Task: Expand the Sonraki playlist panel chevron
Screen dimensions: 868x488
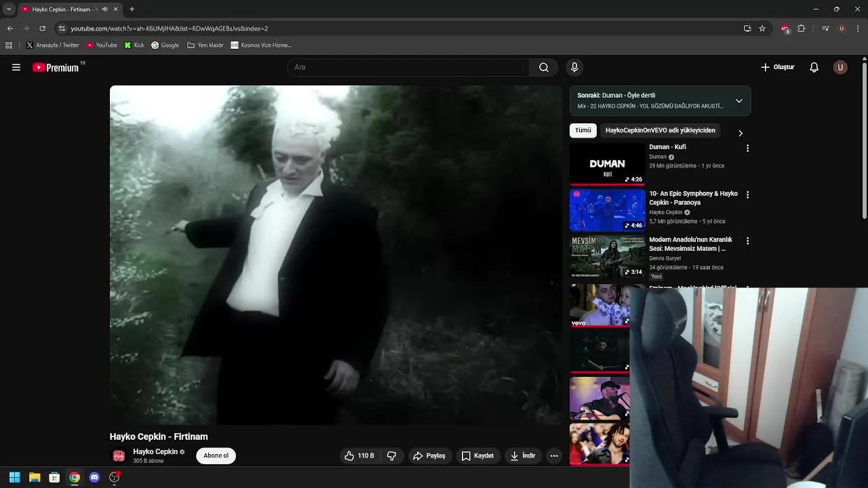Action: click(x=739, y=101)
